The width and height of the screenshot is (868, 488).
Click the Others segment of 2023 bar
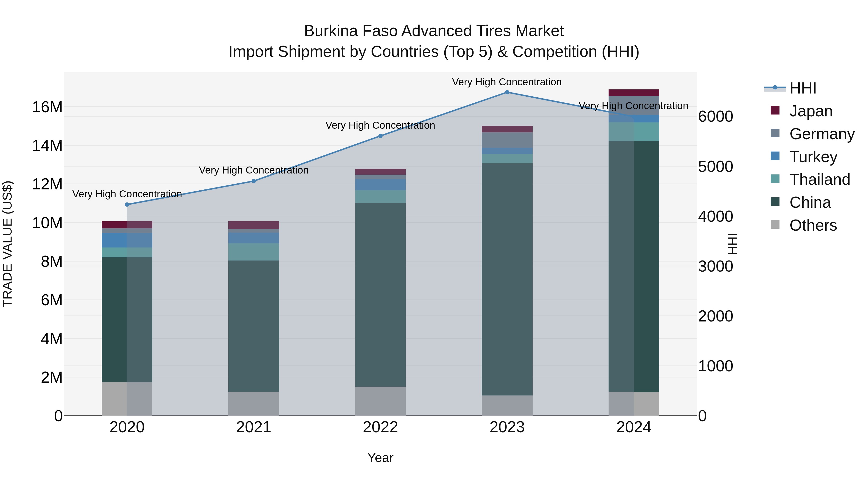507,406
